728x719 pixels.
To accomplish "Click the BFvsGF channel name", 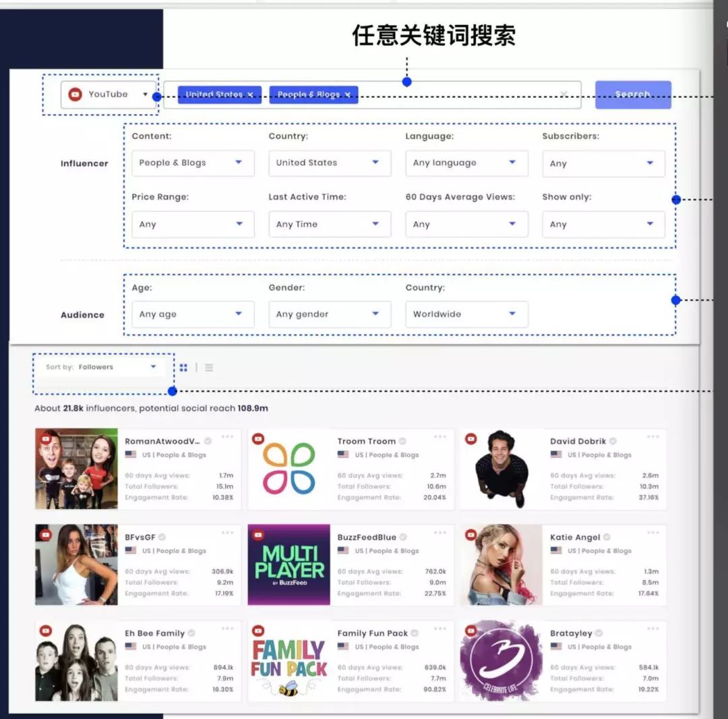I will [x=140, y=538].
